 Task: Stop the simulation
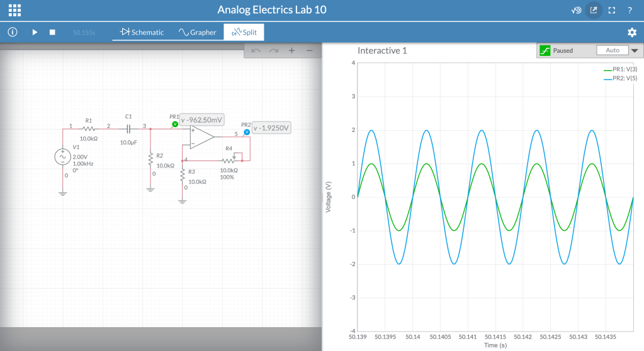pos(53,32)
